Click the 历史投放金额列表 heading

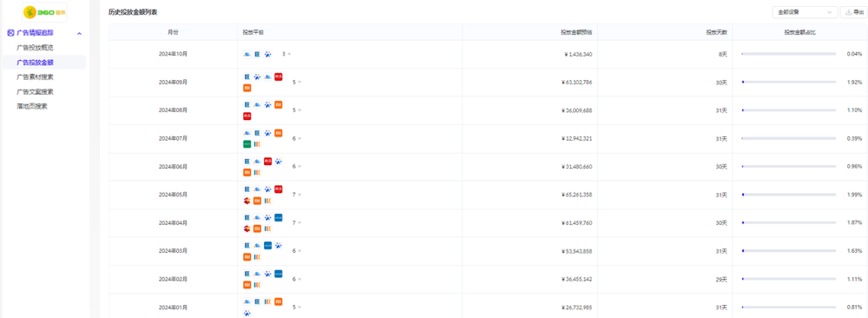pyautogui.click(x=133, y=11)
